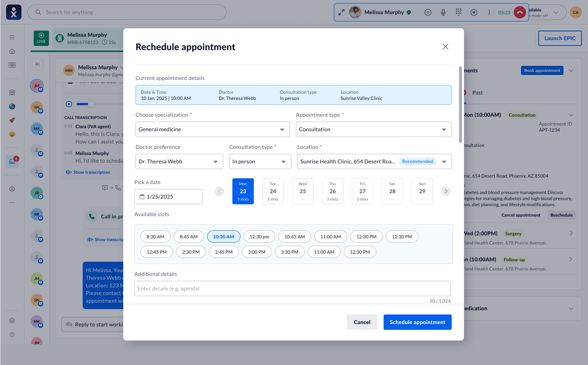Expand the Medication section
588x365 pixels.
(x=571, y=308)
